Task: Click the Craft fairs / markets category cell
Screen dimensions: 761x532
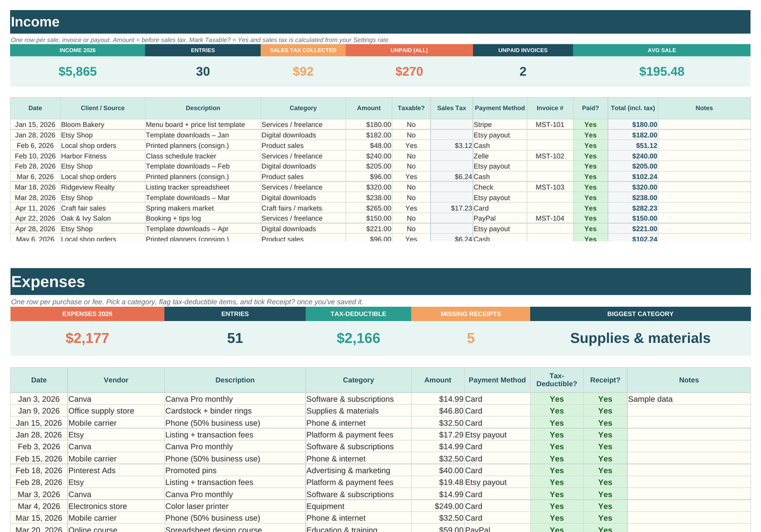Action: coord(303,208)
